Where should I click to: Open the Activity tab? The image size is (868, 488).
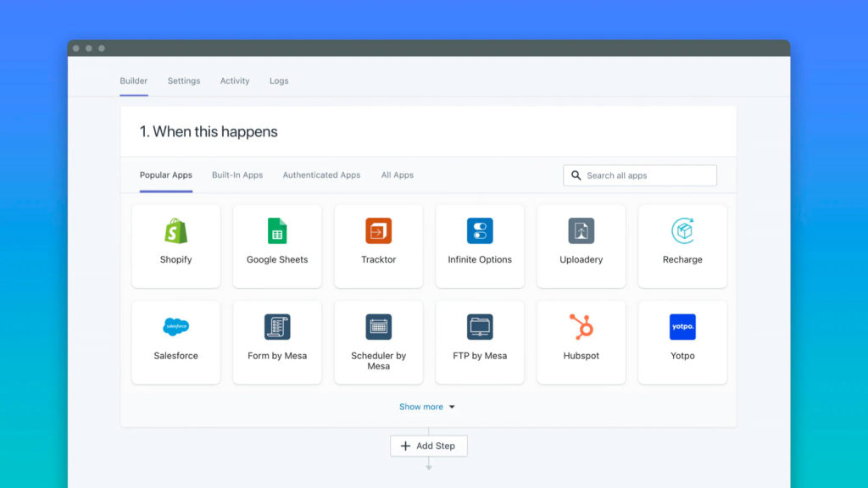235,80
